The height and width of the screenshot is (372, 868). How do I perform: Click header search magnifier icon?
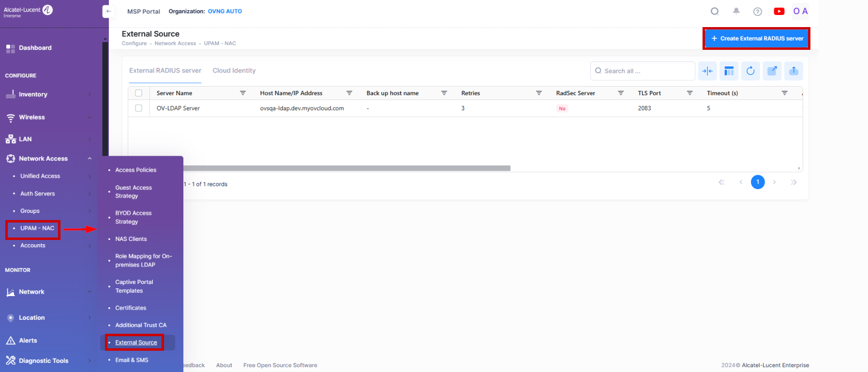(715, 11)
